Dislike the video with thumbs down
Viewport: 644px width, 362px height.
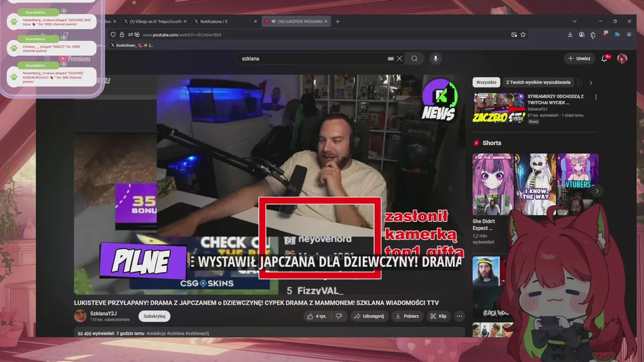(x=339, y=316)
